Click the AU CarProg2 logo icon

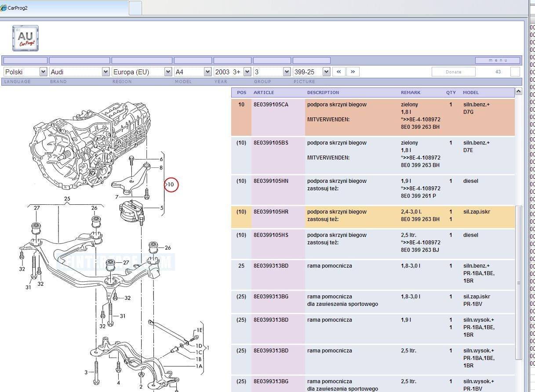pyautogui.click(x=25, y=38)
